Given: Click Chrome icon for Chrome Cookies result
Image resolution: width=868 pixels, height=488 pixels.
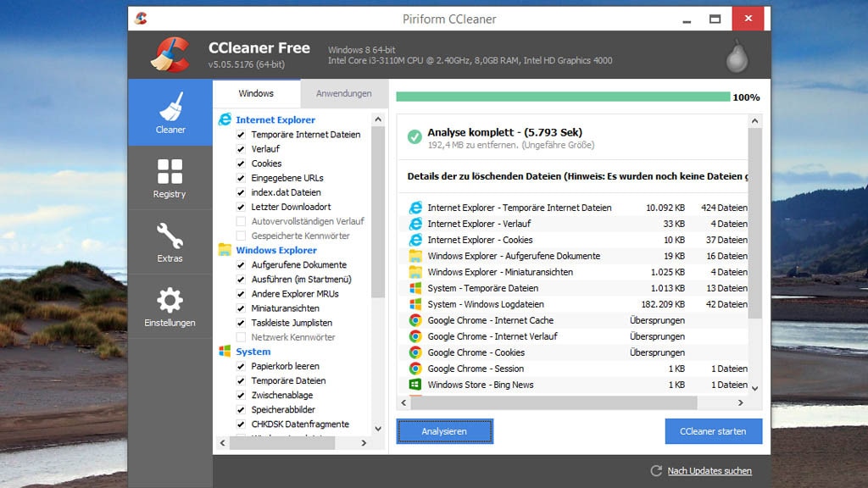Looking at the screenshot, I should (415, 352).
